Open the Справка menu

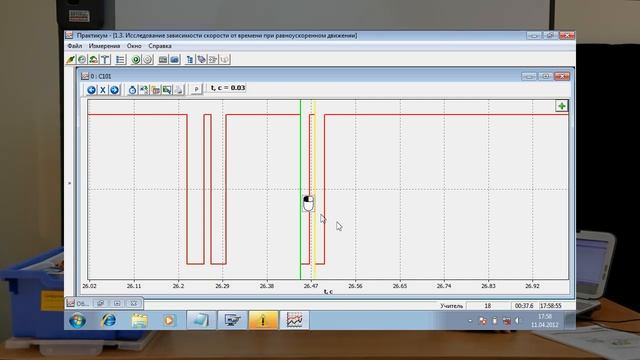pos(160,46)
